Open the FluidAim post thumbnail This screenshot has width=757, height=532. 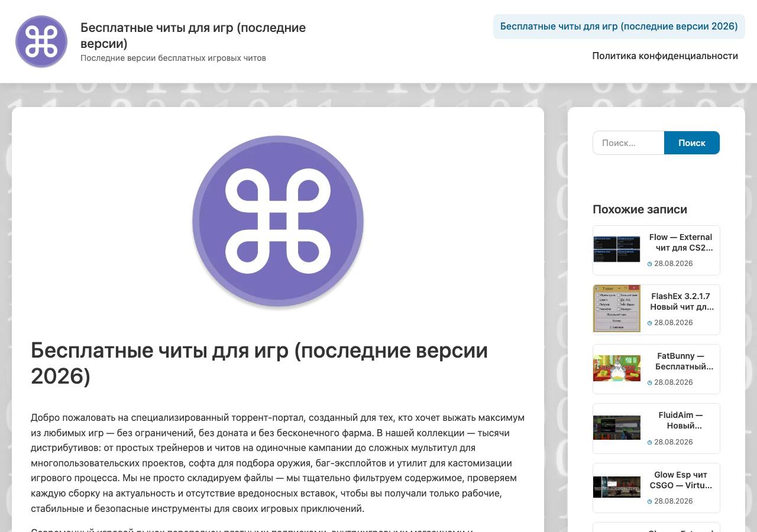coord(617,427)
